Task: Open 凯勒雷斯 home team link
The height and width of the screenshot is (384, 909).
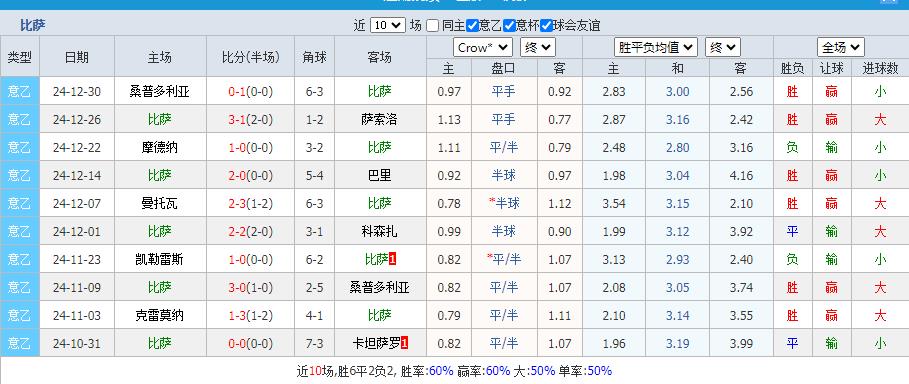Action: (x=160, y=259)
